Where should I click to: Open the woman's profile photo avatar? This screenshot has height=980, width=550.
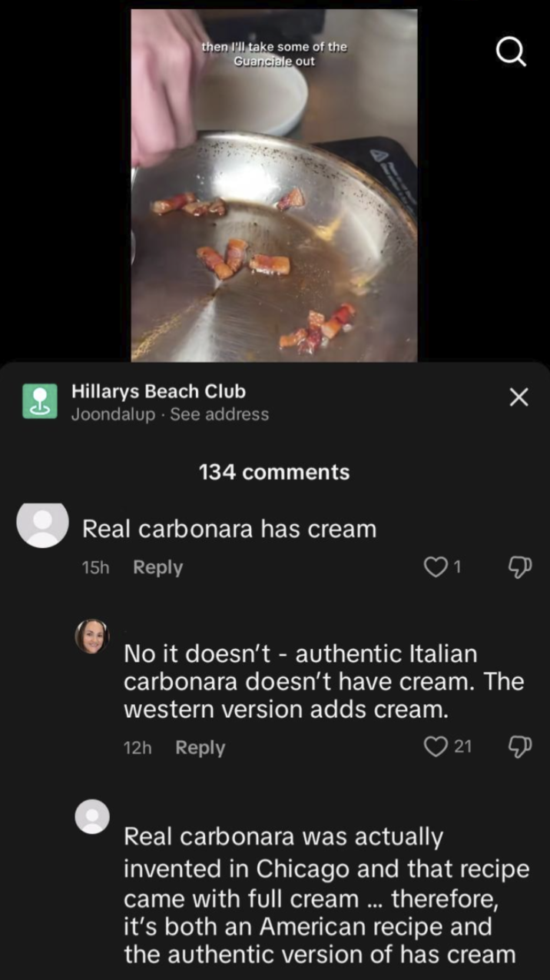[92, 636]
